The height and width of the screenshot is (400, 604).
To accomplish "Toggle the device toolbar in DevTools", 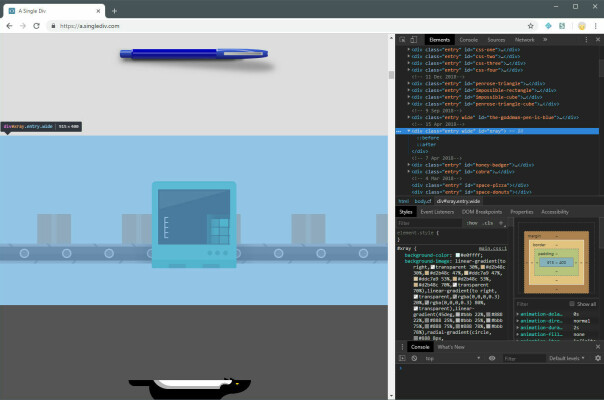I will pyautogui.click(x=413, y=40).
